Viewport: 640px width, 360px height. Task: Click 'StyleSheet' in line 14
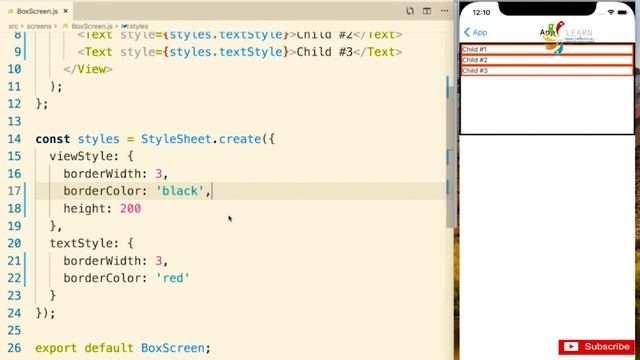pyautogui.click(x=176, y=139)
